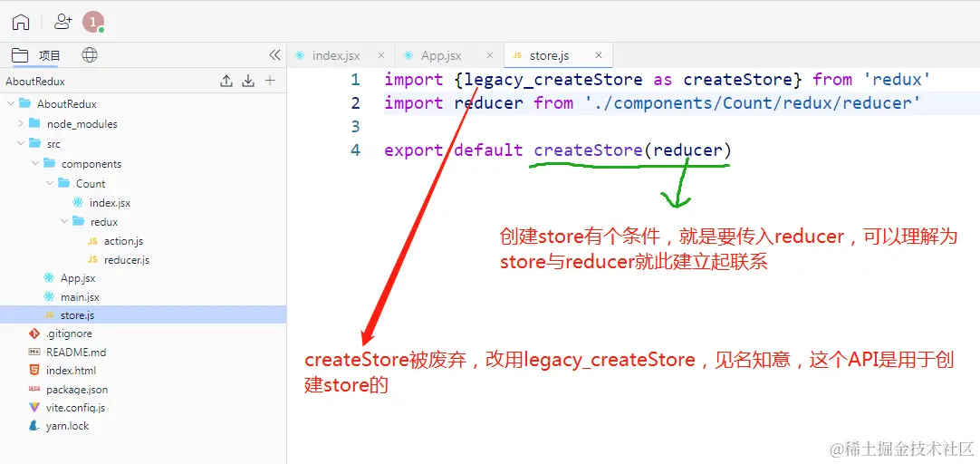Click the src folder icon
This screenshot has width=980, height=464.
(x=34, y=144)
